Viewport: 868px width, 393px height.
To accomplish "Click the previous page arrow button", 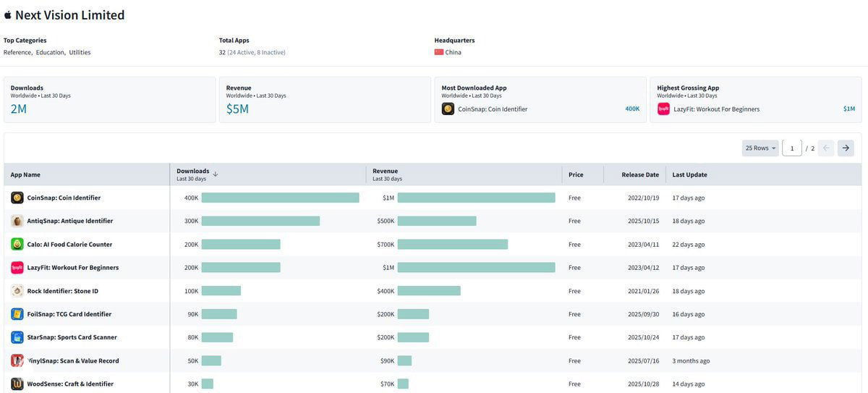I will (826, 148).
